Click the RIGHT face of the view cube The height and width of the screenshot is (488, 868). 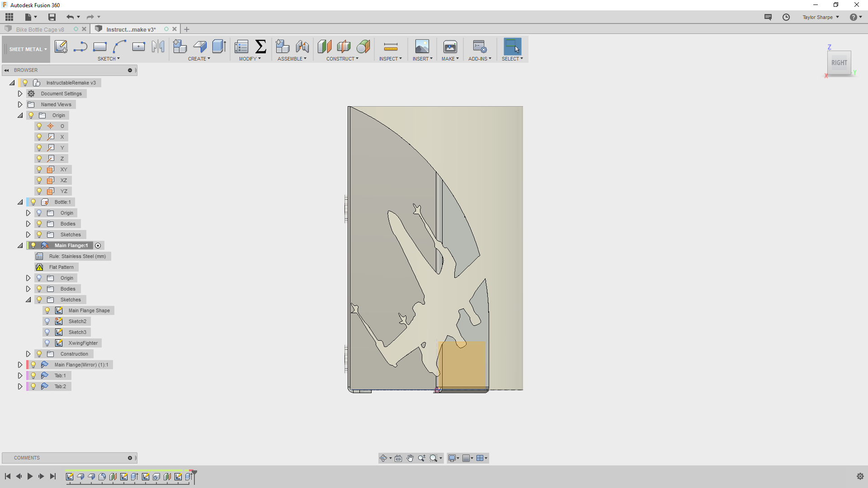click(839, 63)
